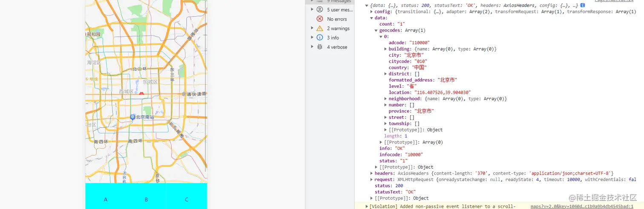Click the verbose bug icon

click(x=319, y=47)
